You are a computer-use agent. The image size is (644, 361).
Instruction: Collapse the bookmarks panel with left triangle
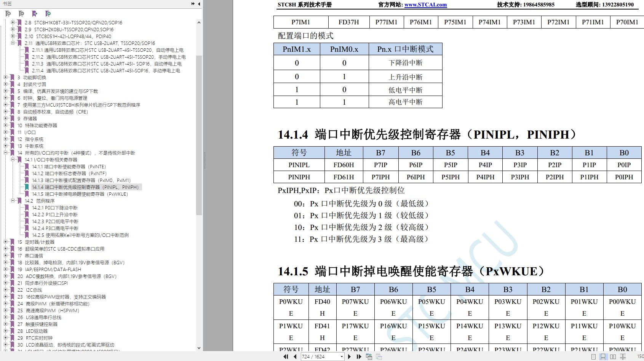click(199, 4)
